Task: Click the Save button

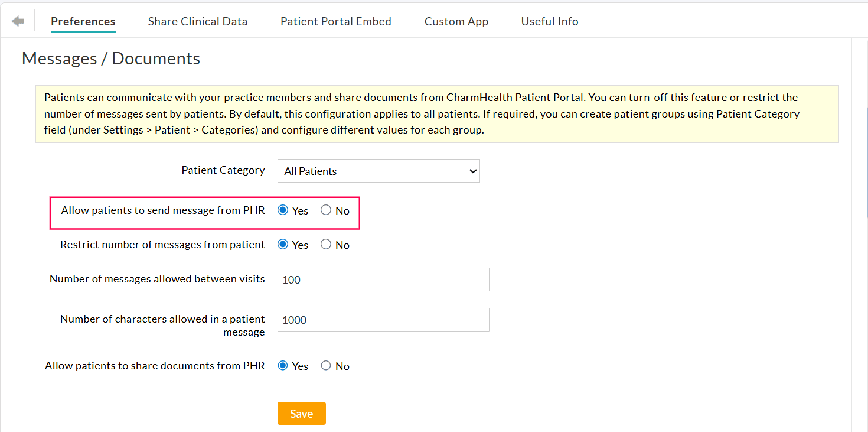Action: (301, 413)
